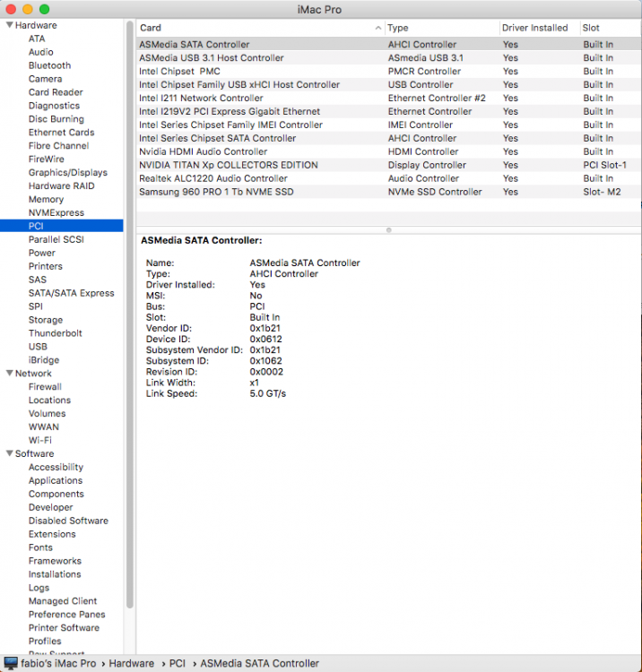
Task: Select Intel Series Chipset Family IMEI Controller row
Action: (x=388, y=125)
